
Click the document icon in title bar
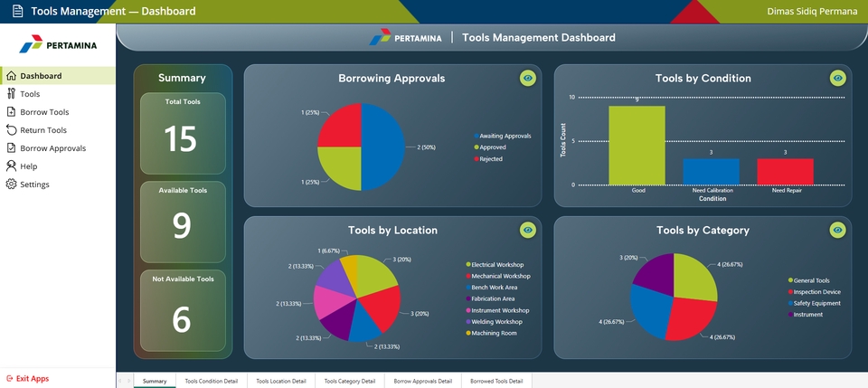(x=17, y=12)
